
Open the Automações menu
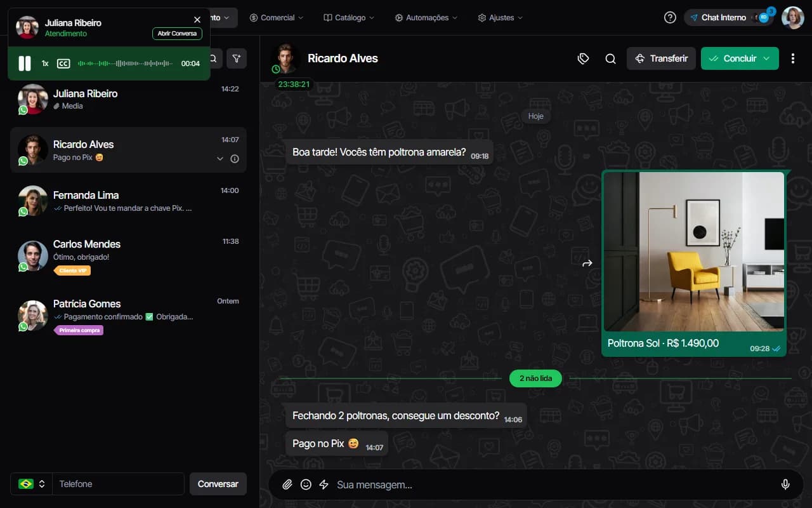tap(426, 18)
